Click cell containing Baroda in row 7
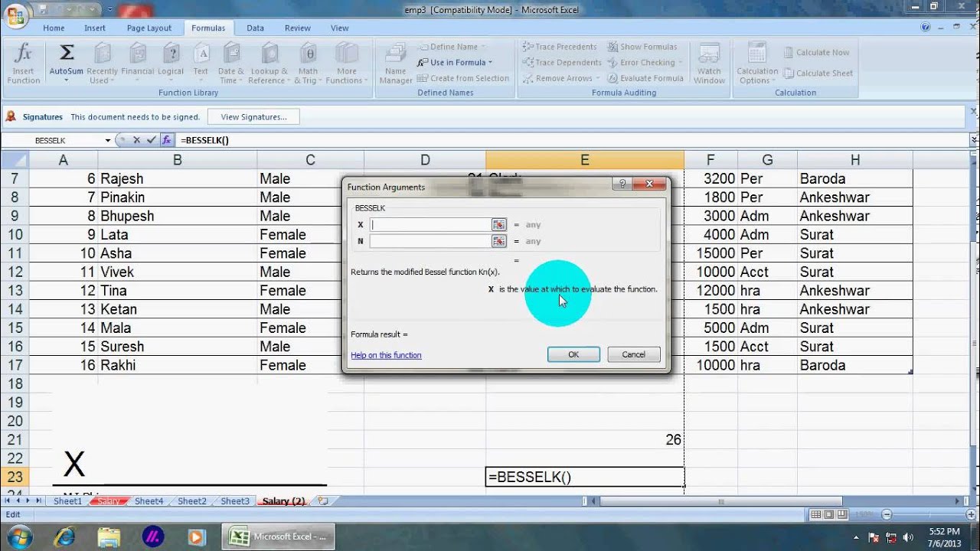Viewport: 980px width, 551px height. point(854,178)
